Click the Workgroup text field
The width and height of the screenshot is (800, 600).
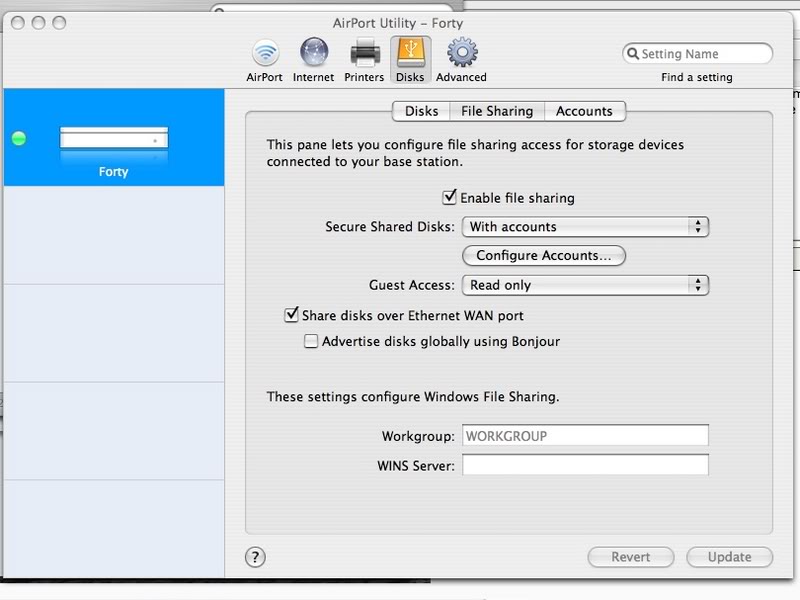tap(585, 436)
